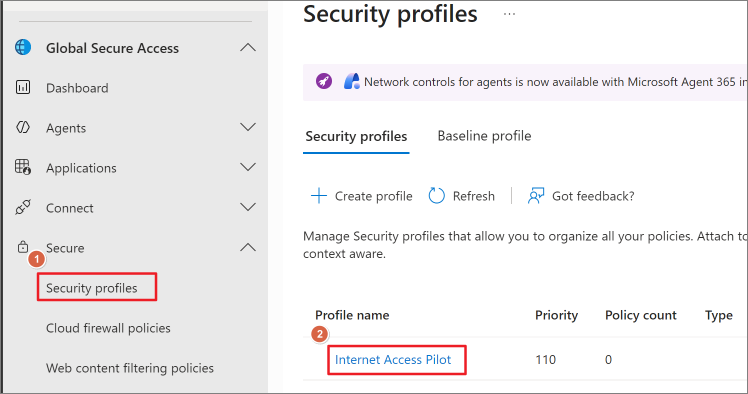Click policy count value 0

pos(608,360)
